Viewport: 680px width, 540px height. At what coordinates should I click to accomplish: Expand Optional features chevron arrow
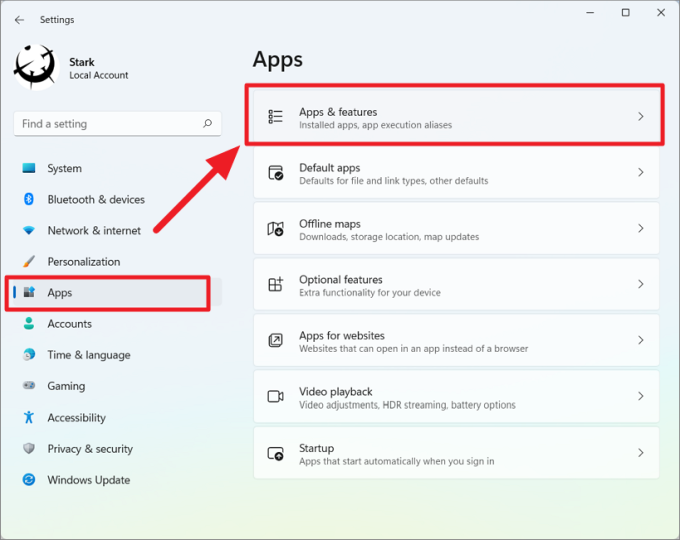tap(641, 285)
